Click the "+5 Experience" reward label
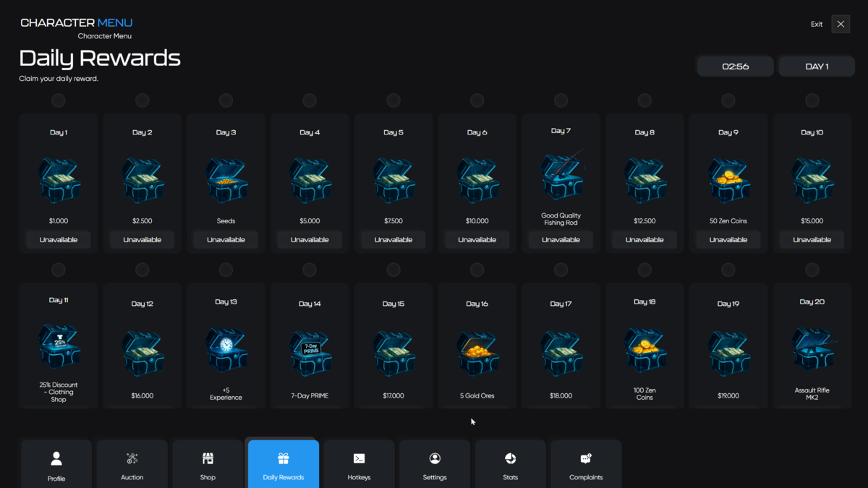Viewport: 868px width, 488px height. pos(226,394)
